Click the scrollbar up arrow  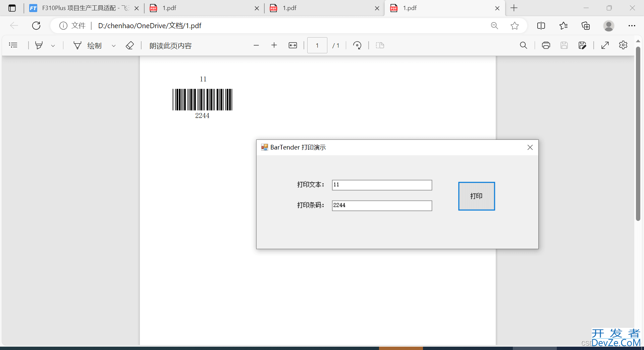tap(638, 41)
